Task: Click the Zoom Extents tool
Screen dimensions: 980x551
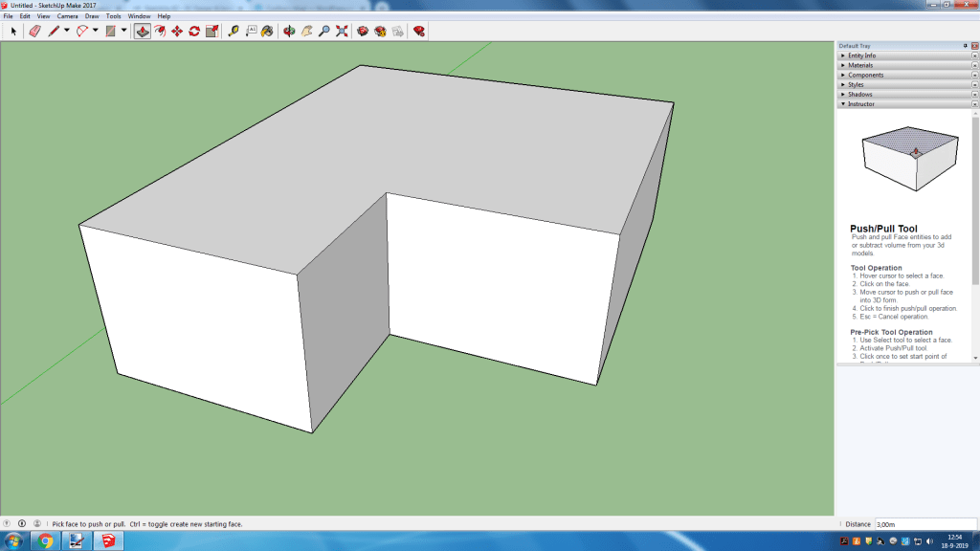Action: (341, 31)
